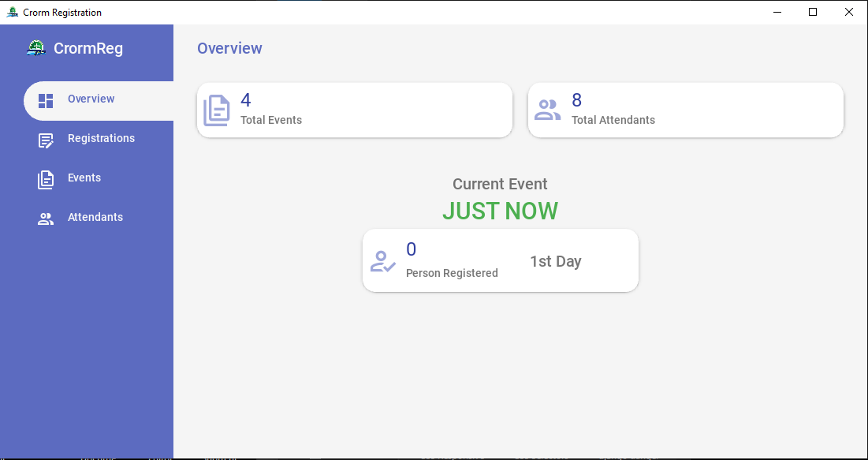Click the Total Attendants card
868x460 pixels.
(x=686, y=110)
